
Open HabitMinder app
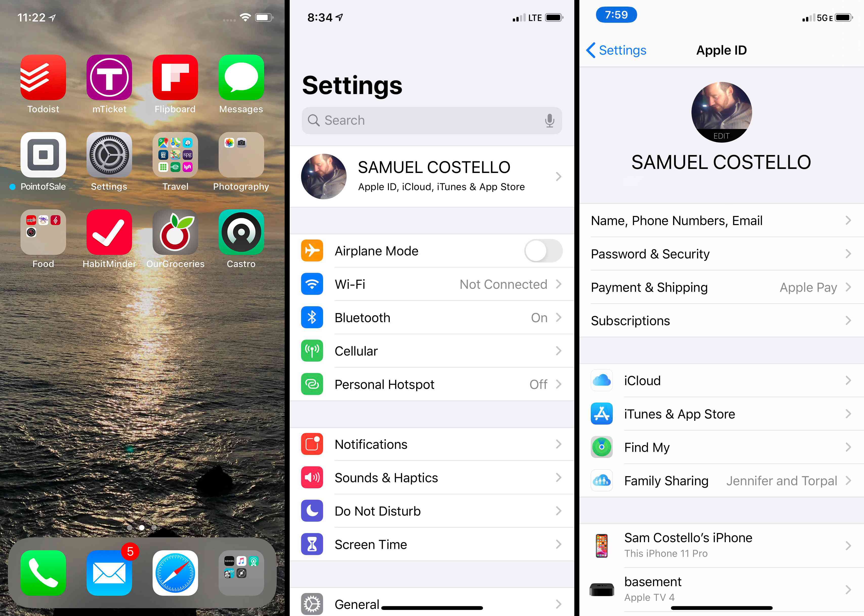(x=109, y=238)
